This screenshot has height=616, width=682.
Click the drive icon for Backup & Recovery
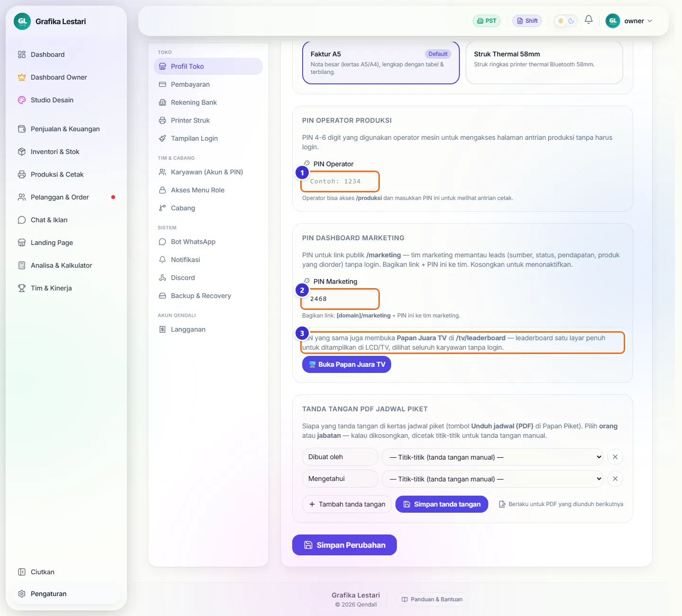[x=162, y=296]
